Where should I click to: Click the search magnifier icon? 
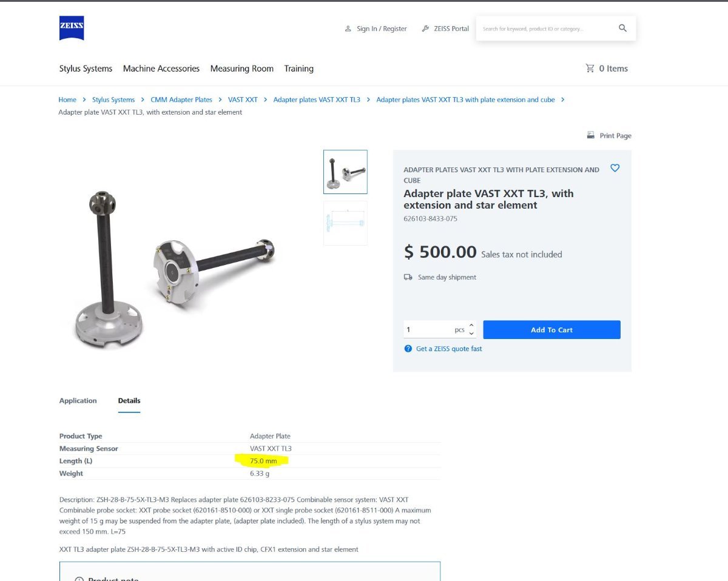[x=622, y=28]
